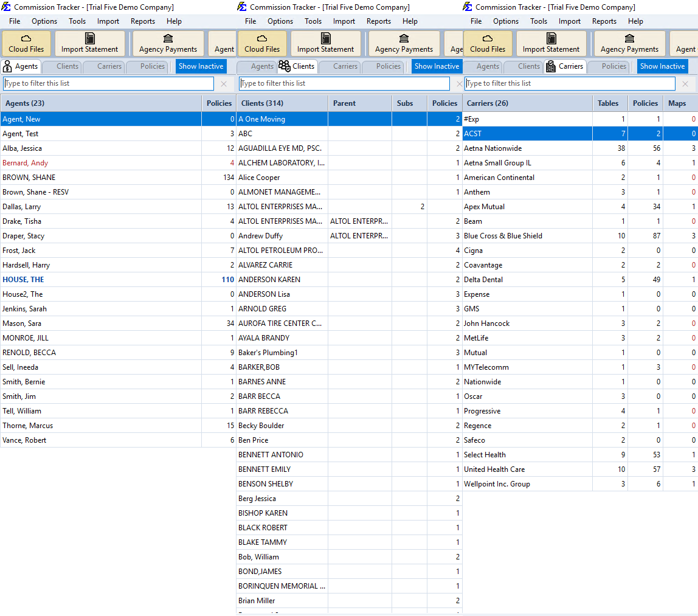
Task: Select agent row Thorne, Marcus
Action: (x=118, y=426)
